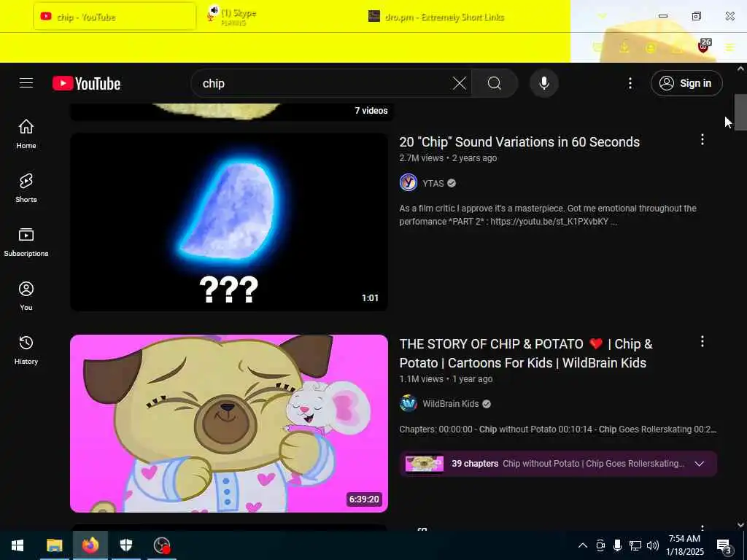Click the 'Chapters: 00:00:00' description line
This screenshot has width=747, height=560.
click(x=557, y=429)
